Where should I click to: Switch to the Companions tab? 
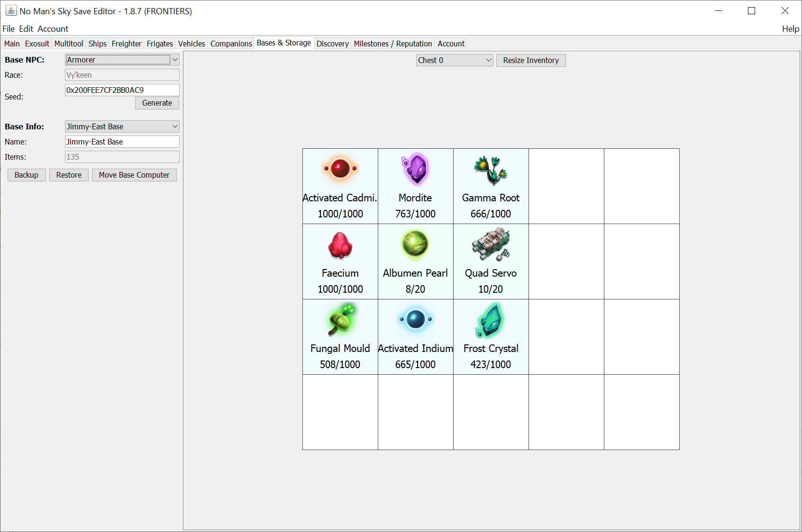(x=231, y=44)
